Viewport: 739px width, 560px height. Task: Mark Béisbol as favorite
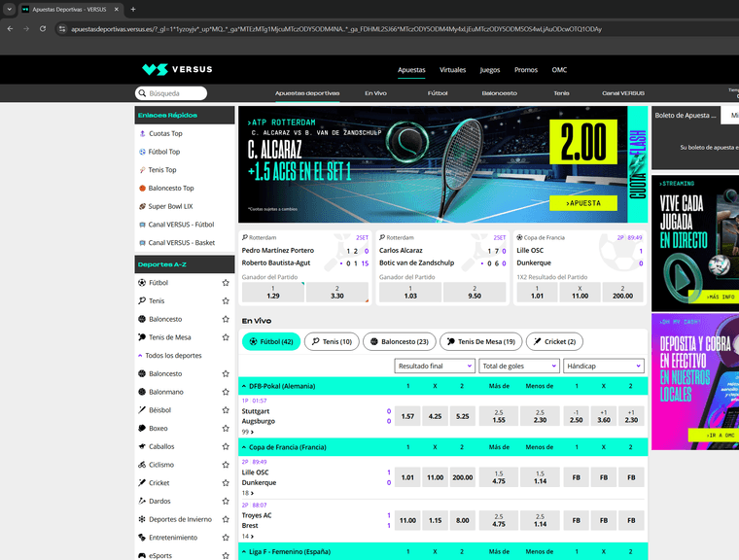[x=226, y=410]
